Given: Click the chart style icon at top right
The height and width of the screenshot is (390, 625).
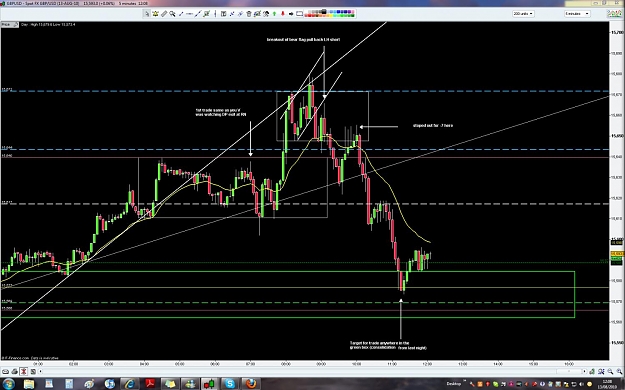Looking at the screenshot, I should tap(615, 14).
